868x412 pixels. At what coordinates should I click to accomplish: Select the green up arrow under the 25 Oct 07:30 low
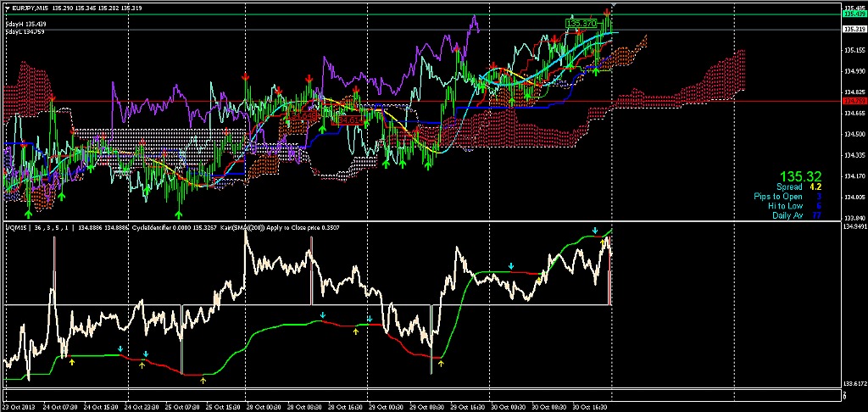(179, 214)
